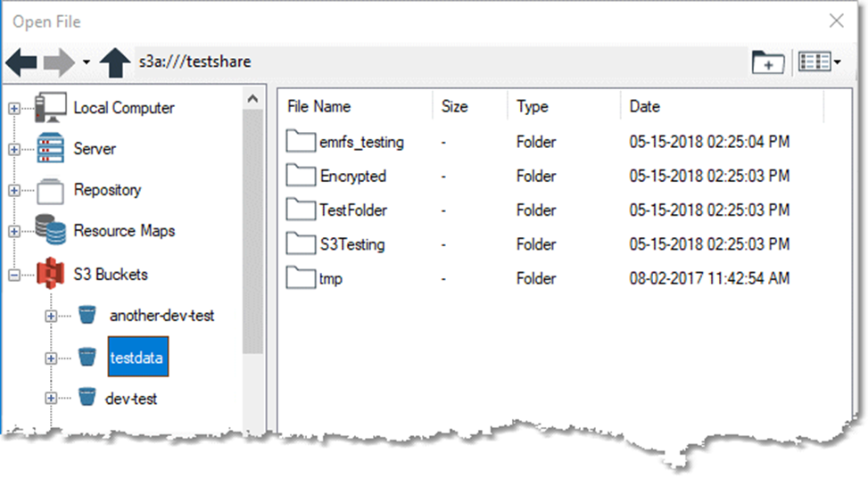
Task: Select the Local Computer icon
Action: click(51, 108)
